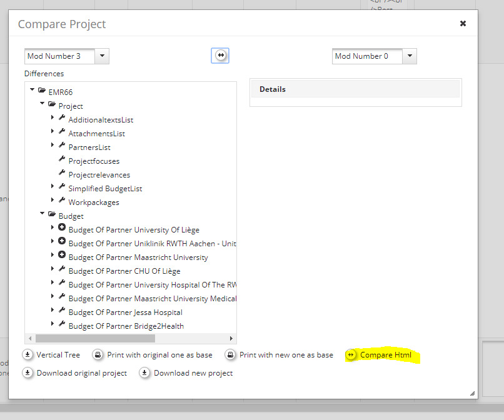Click printer icon for original as base
504x420 pixels.
tap(98, 355)
